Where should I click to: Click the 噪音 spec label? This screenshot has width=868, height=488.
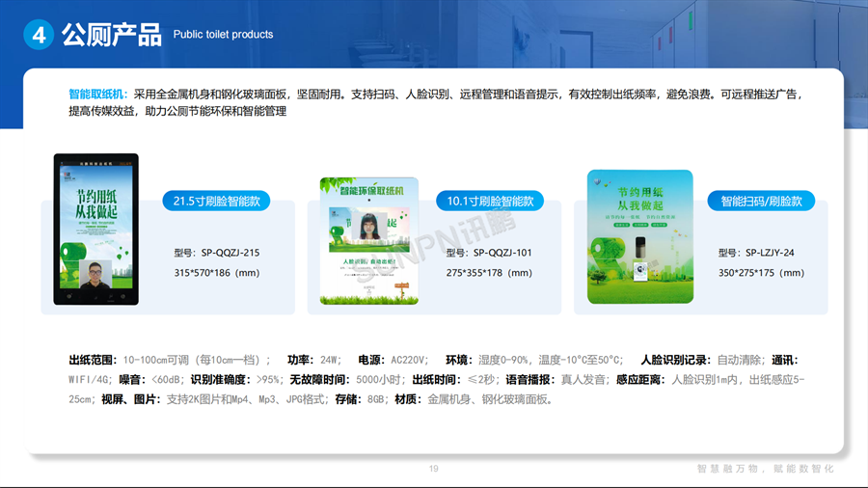(x=133, y=380)
